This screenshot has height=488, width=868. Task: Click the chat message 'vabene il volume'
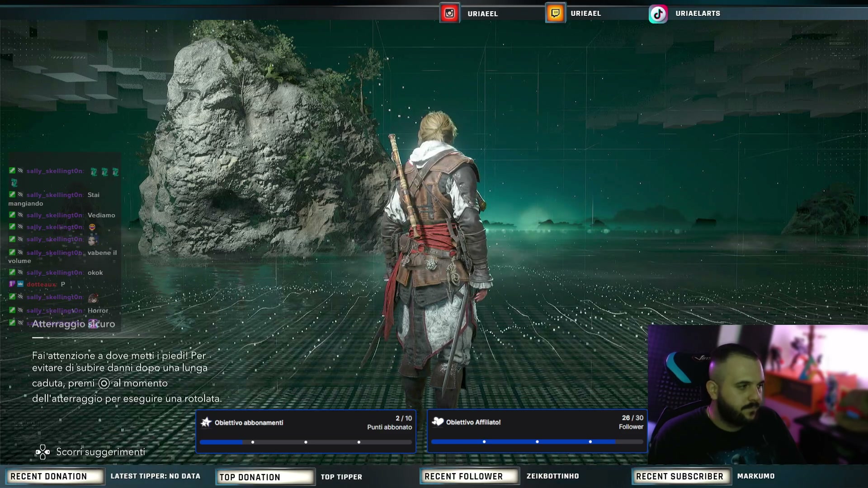(x=62, y=257)
